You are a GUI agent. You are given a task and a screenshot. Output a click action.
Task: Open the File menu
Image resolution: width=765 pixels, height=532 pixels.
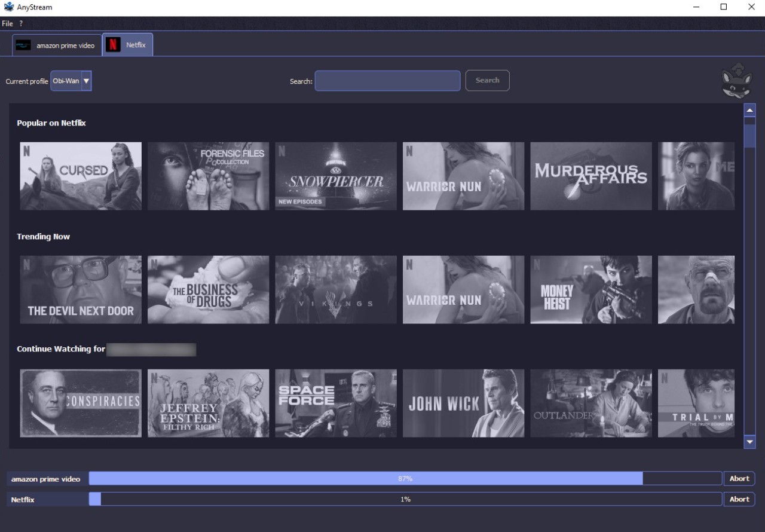(x=7, y=23)
